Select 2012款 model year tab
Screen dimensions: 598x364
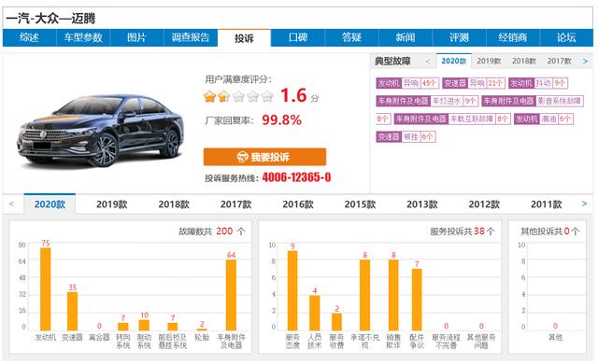coord(484,204)
